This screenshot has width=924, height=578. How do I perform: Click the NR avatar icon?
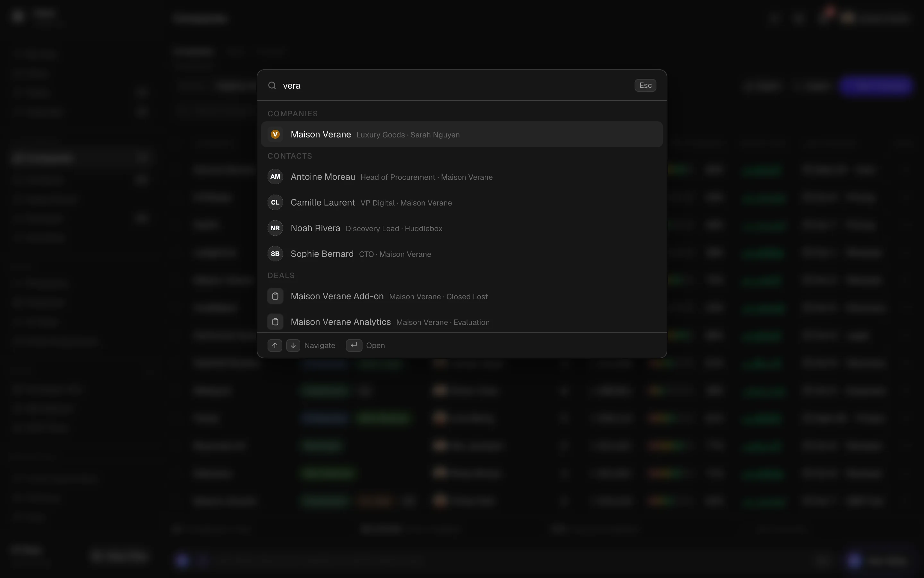click(275, 228)
